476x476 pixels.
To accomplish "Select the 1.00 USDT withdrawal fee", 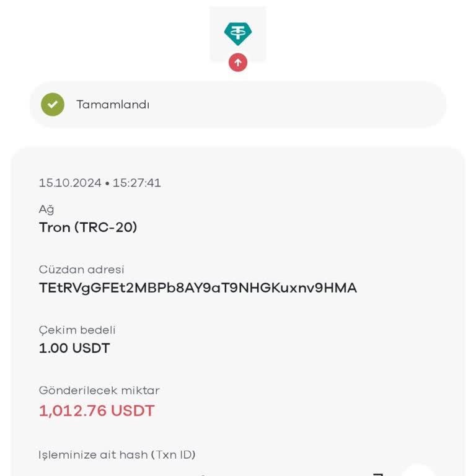I will click(74, 348).
